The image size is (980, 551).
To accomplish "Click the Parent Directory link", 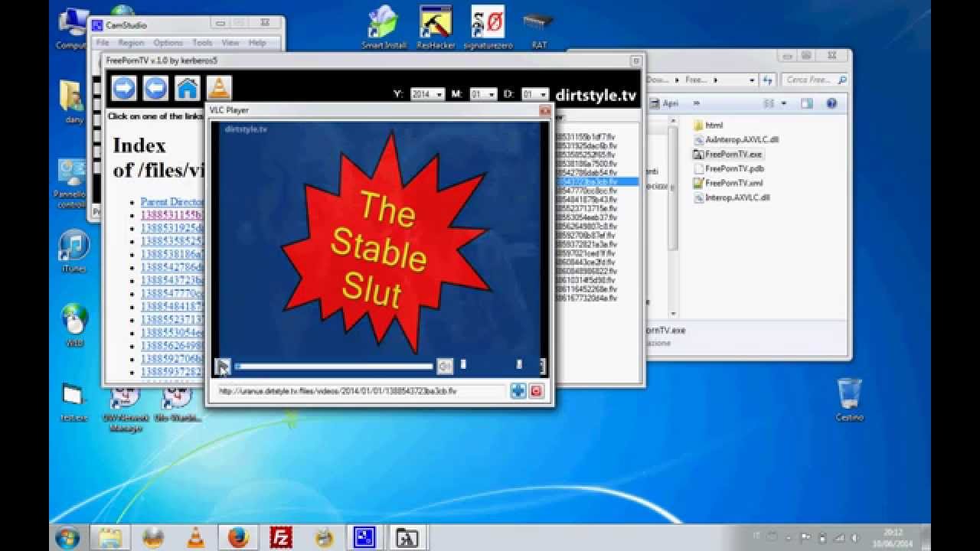I will coord(173,202).
